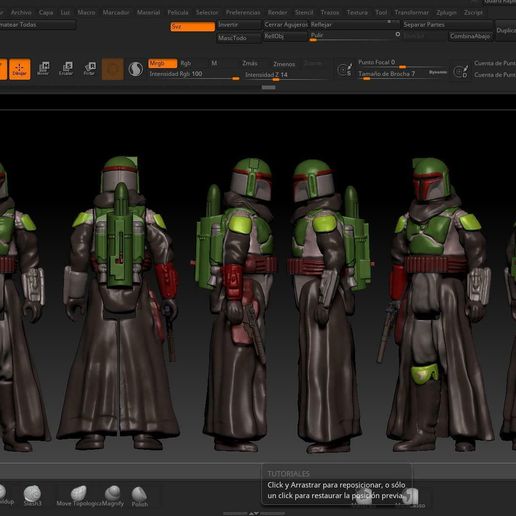Viewport: 516px width, 516px height.
Task: Open the Marcador menu
Action: click(116, 13)
